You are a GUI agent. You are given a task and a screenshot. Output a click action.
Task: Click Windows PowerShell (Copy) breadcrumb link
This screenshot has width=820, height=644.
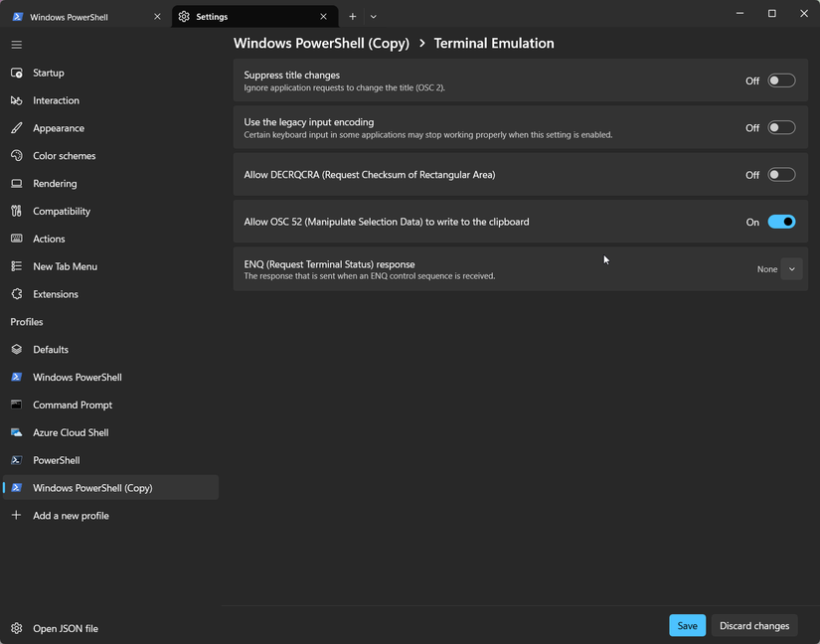[x=321, y=44]
